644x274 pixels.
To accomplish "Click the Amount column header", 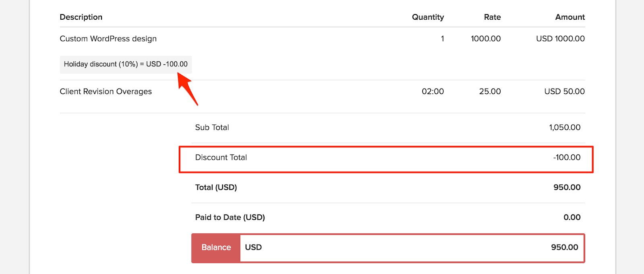I will [570, 17].
